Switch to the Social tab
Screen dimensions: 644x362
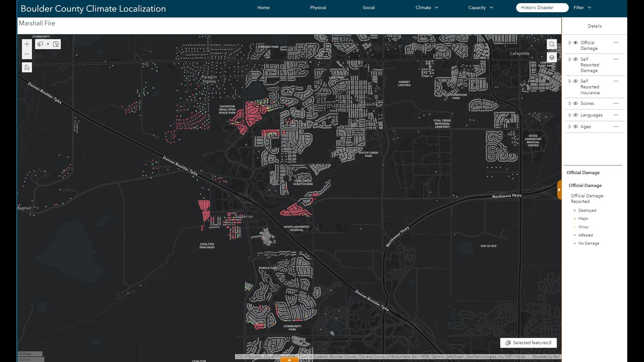click(368, 7)
